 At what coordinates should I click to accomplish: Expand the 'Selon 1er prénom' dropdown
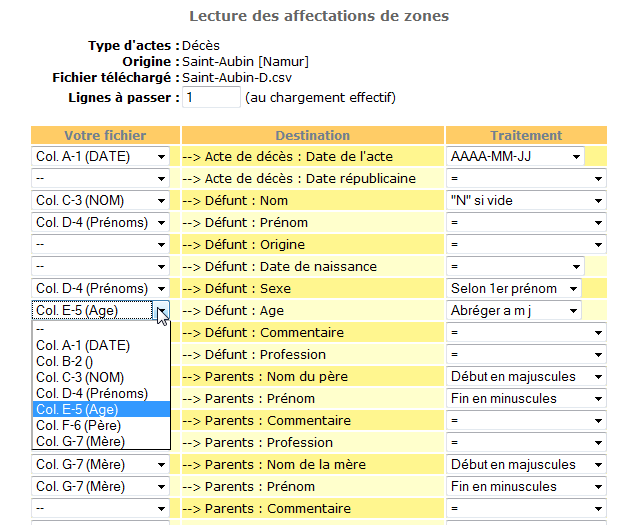pyautogui.click(x=516, y=289)
